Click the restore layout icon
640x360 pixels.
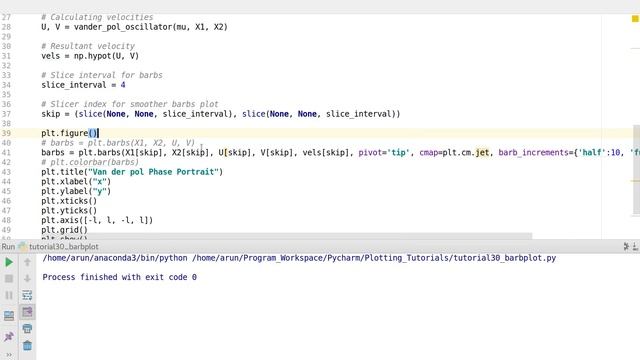[x=9, y=315]
